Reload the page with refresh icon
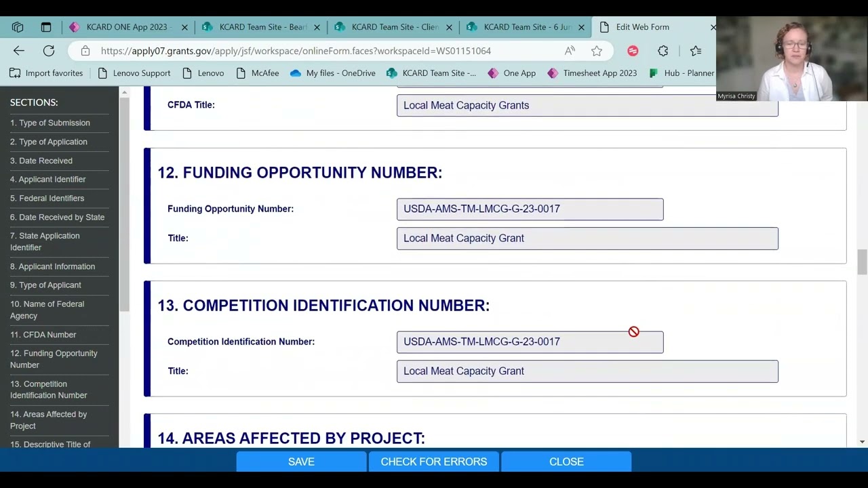 49,51
